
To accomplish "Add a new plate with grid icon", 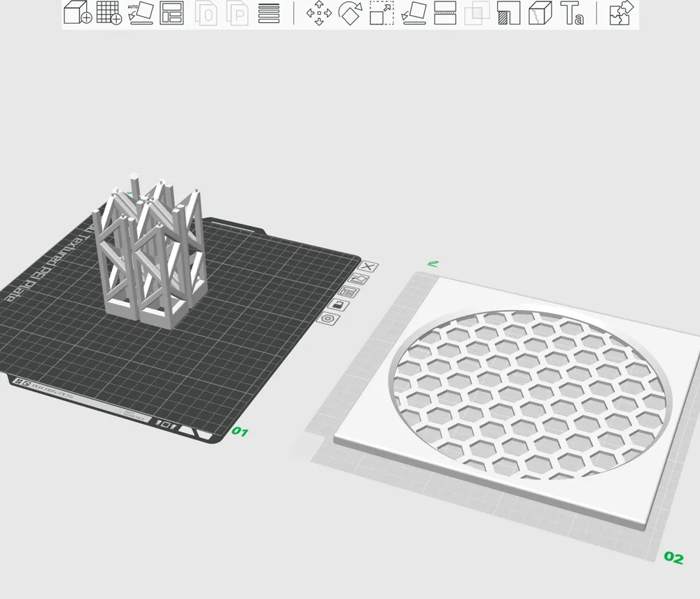I will (x=108, y=13).
